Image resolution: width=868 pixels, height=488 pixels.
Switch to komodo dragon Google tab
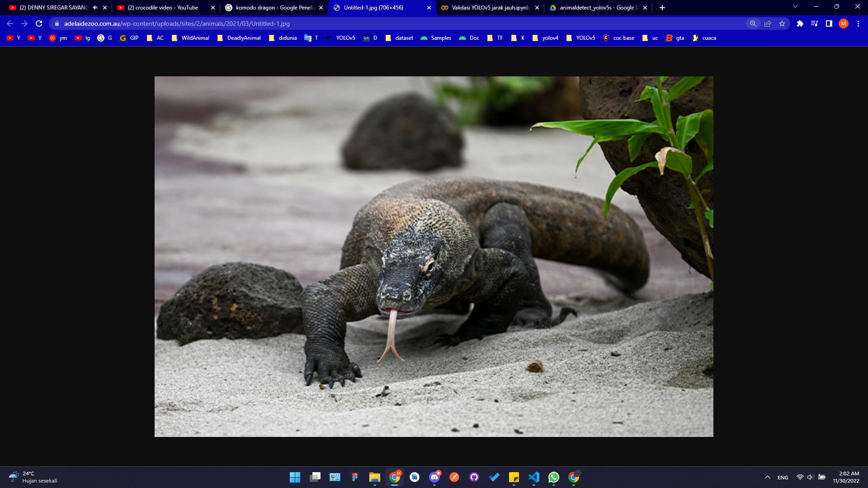pyautogui.click(x=274, y=8)
